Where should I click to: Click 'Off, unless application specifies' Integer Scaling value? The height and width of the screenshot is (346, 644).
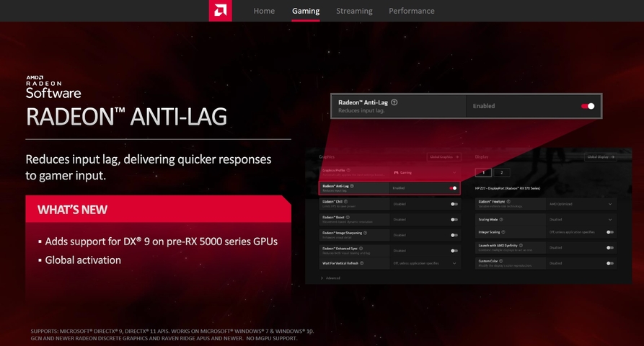572,232
